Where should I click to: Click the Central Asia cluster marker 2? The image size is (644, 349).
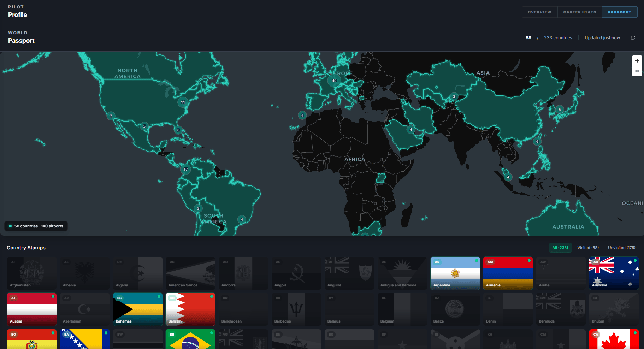pos(454,96)
